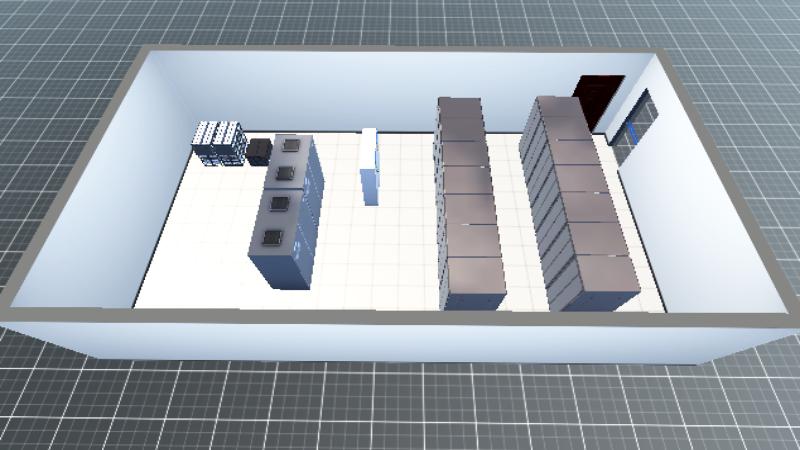Select the small black box beside the battery racks

(259, 151)
